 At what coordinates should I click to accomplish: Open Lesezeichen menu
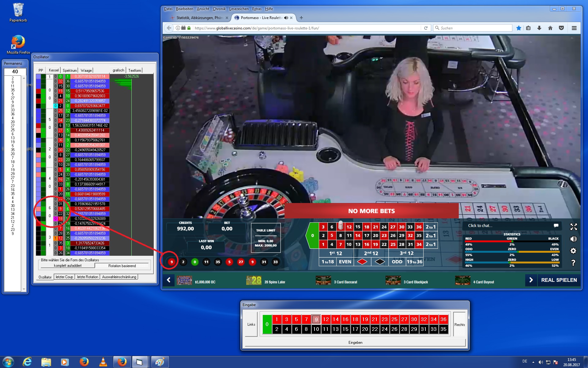[x=239, y=9]
